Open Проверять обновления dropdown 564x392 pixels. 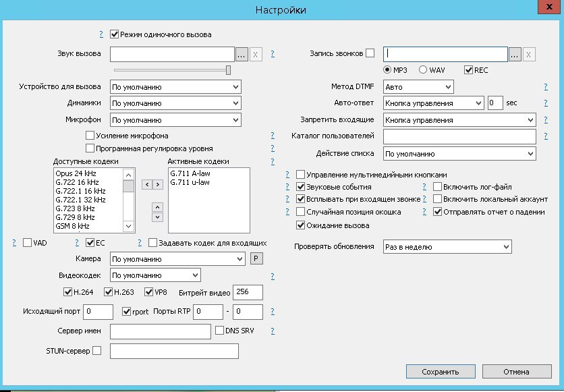click(x=447, y=247)
